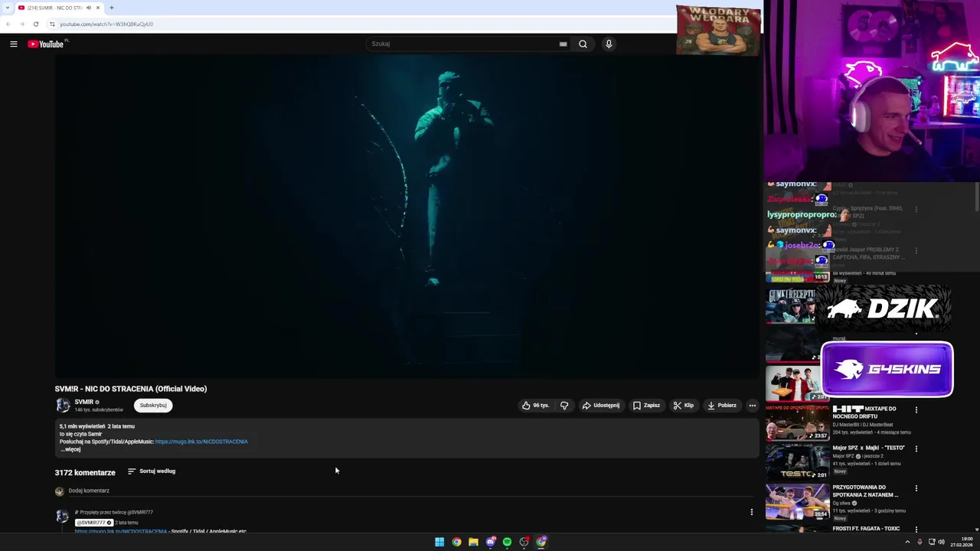This screenshot has height=551, width=980.
Task: Open the Windows Start menu
Action: coord(439,542)
